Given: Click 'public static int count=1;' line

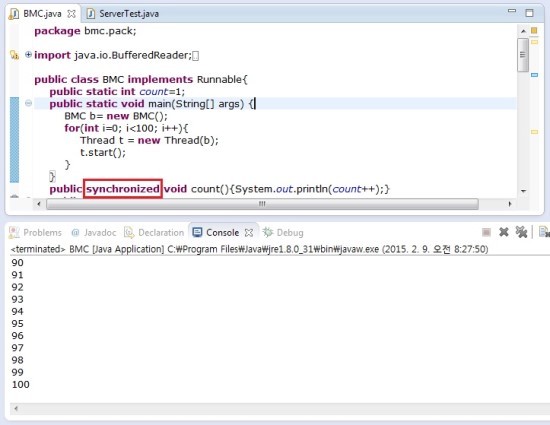Looking at the screenshot, I should tap(117, 92).
